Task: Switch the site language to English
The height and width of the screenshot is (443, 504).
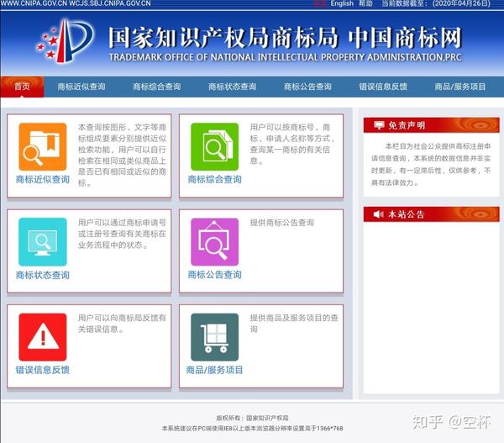Action: pos(342,3)
